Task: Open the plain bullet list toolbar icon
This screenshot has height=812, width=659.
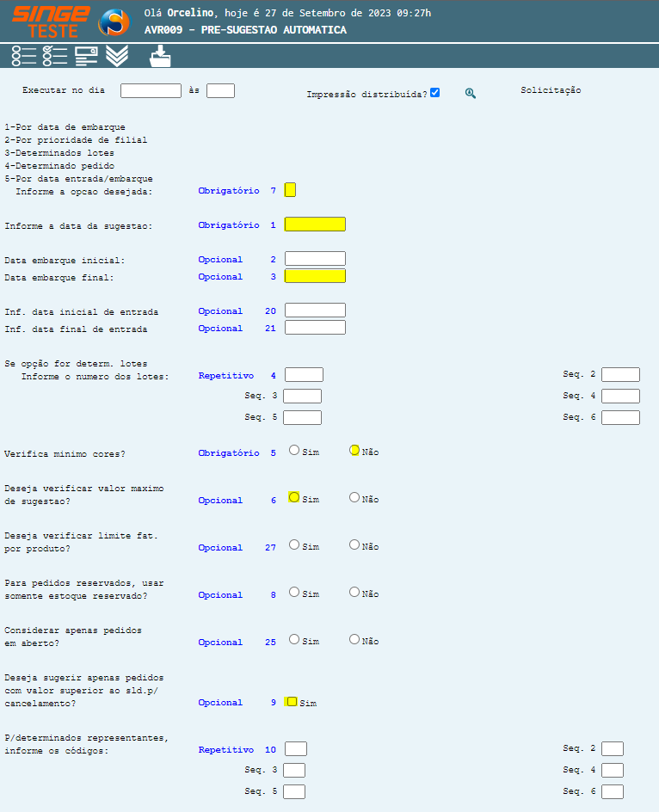Action: click(x=24, y=56)
